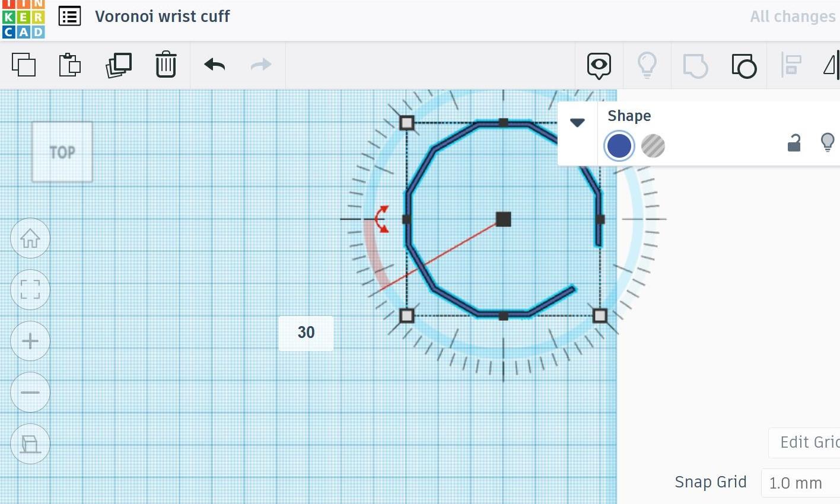Image resolution: width=840 pixels, height=504 pixels.
Task: Undo the last action
Action: point(214,65)
